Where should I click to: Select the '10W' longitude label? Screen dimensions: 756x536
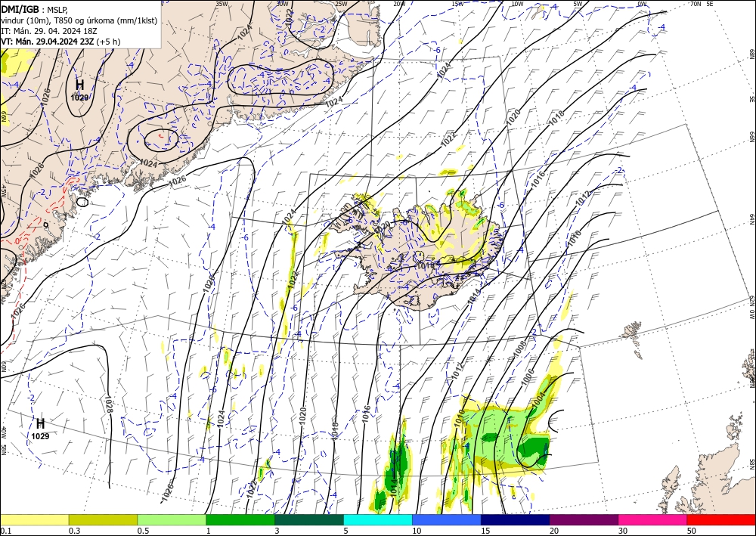517,4
